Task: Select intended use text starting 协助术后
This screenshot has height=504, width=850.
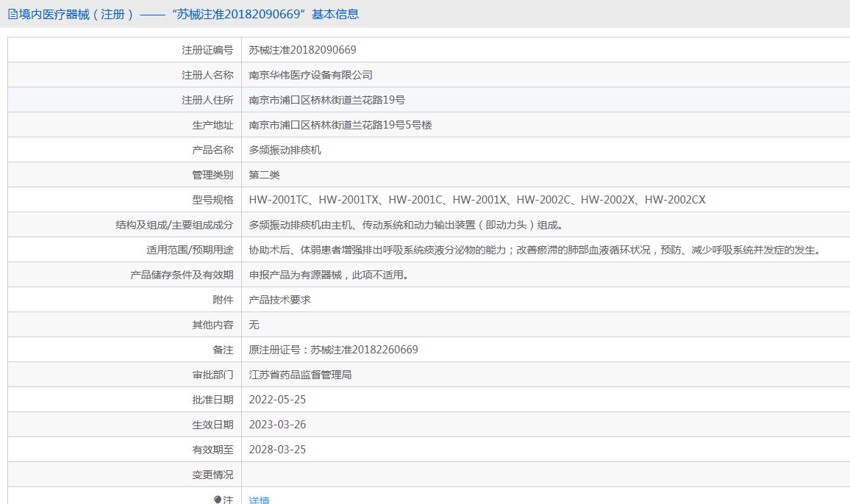Action: click(536, 250)
